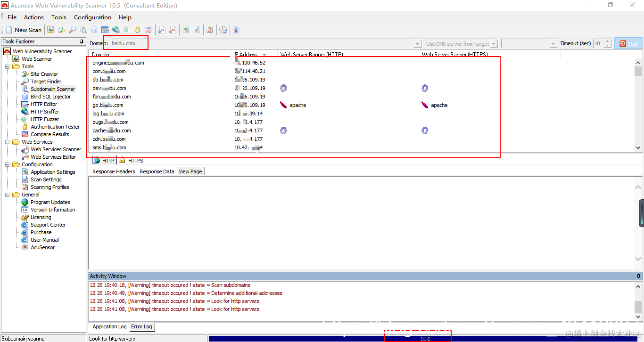
Task: Select HTTP Fuzzer in Tools Explorer tree
Action: point(45,119)
